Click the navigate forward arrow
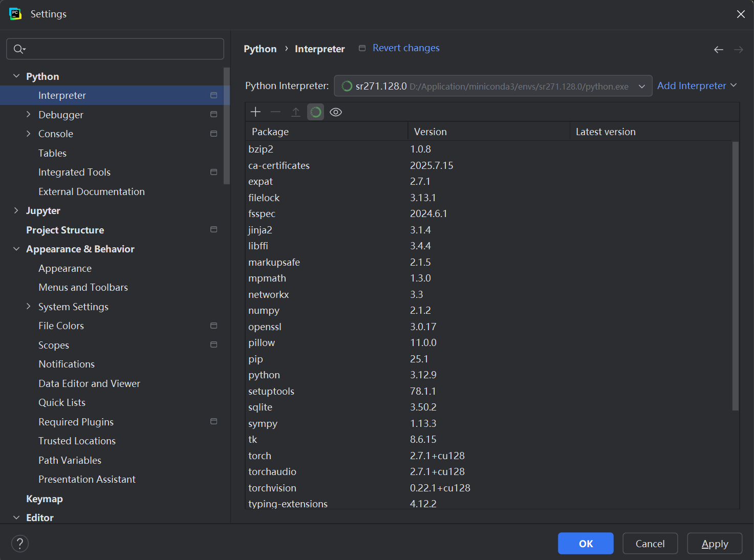Screen dimensions: 754x560 pyautogui.click(x=738, y=49)
